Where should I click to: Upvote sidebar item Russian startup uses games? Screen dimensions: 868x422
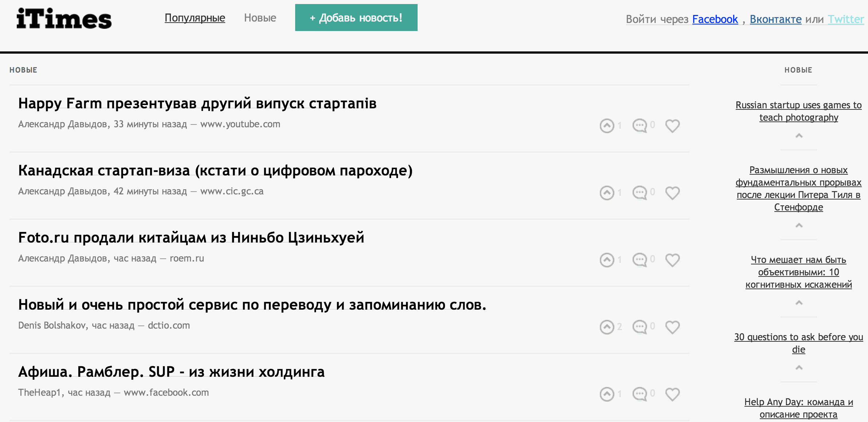click(799, 136)
